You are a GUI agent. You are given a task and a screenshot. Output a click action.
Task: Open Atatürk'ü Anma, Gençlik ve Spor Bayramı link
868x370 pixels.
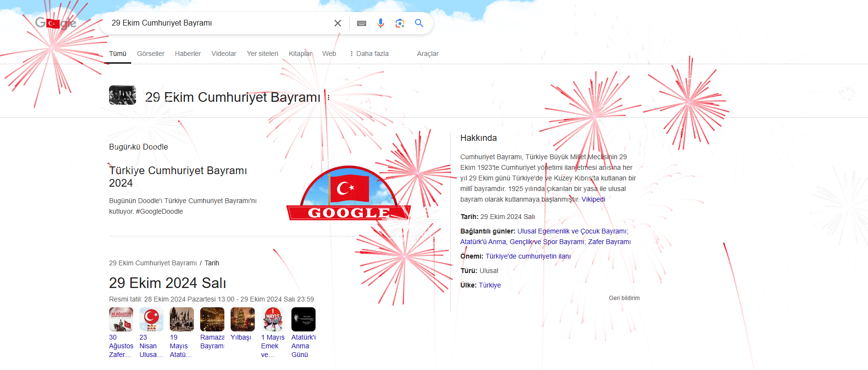click(x=522, y=242)
